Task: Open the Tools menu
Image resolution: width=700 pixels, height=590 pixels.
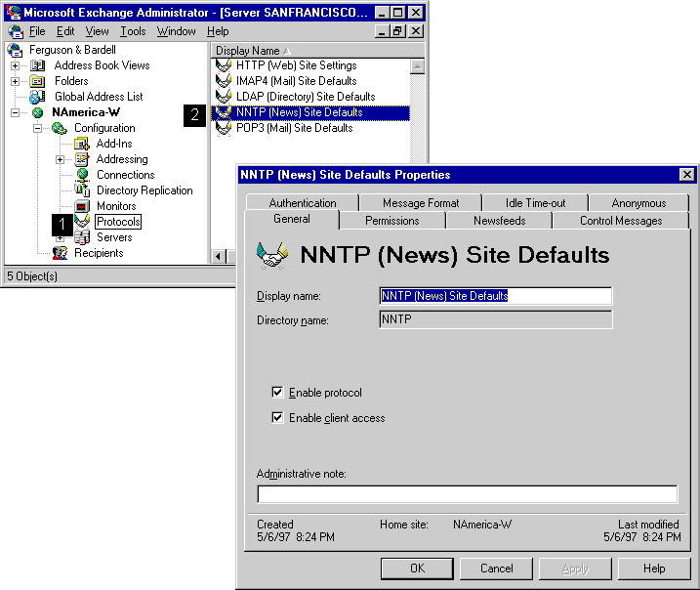Action: pyautogui.click(x=133, y=31)
